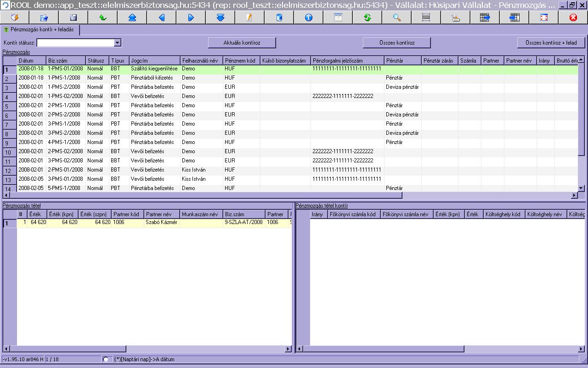Viewport: 588px width, 368px height.
Task: Click the green undo arrow icon
Action: click(x=103, y=17)
